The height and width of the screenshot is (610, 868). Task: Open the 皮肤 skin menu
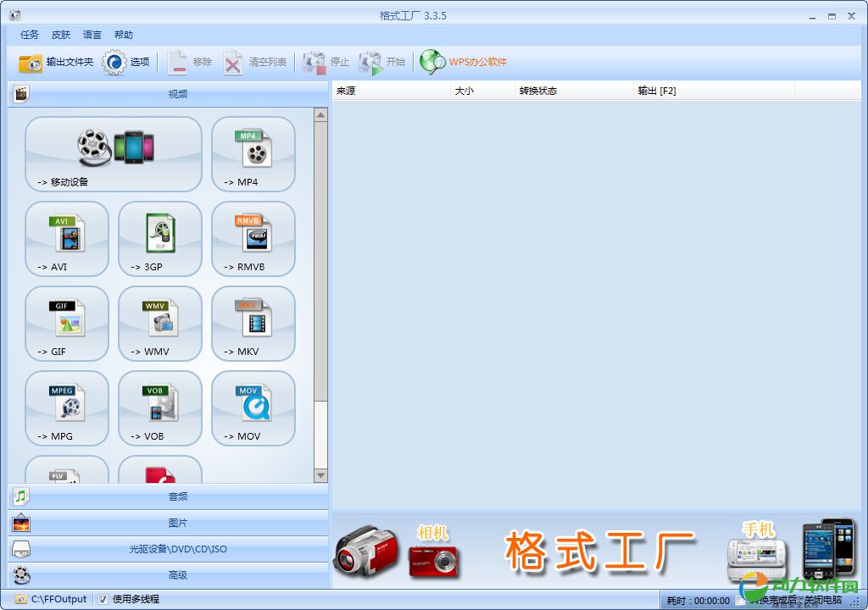pos(61,35)
